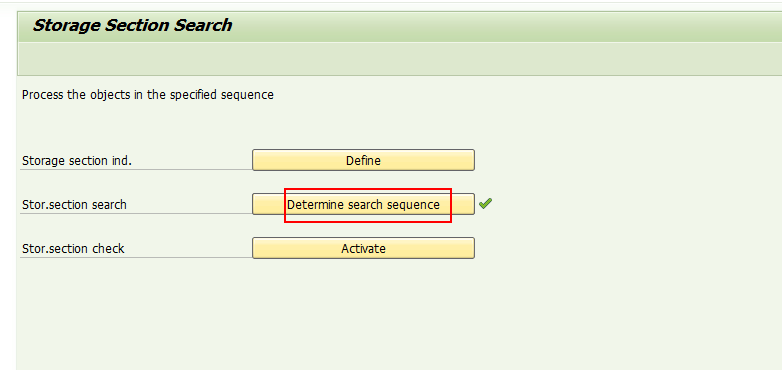Click the red-outlined Determine search sequence text

363,204
